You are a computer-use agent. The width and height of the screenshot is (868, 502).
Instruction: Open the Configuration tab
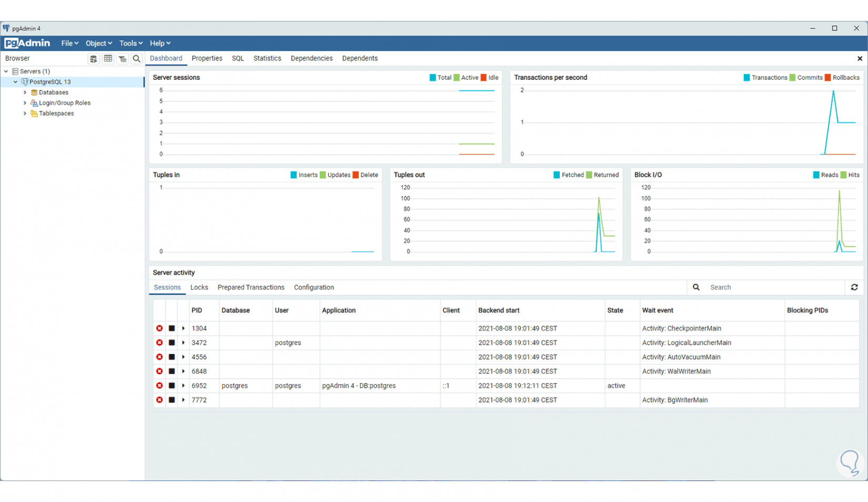pos(314,287)
